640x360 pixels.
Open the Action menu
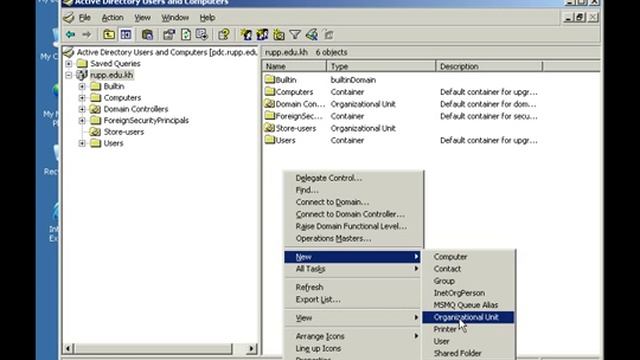(112, 18)
